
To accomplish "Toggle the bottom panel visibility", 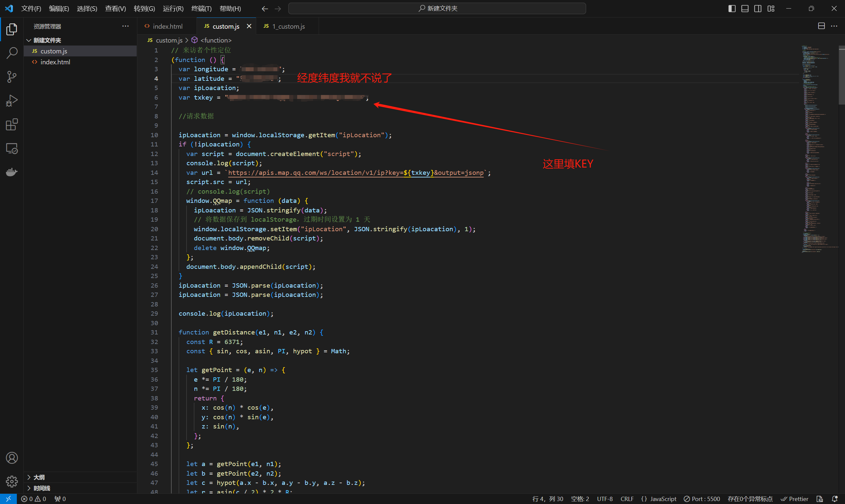I will [745, 9].
